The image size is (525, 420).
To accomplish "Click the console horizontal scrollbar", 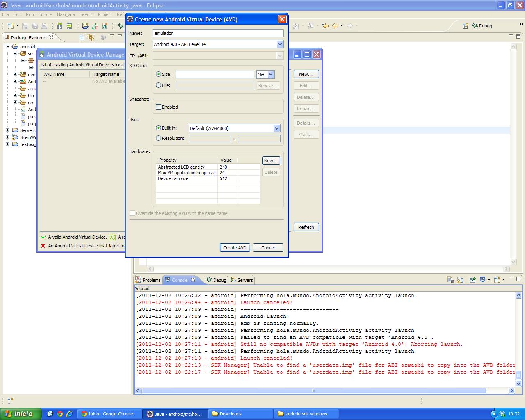I will [x=314, y=391].
